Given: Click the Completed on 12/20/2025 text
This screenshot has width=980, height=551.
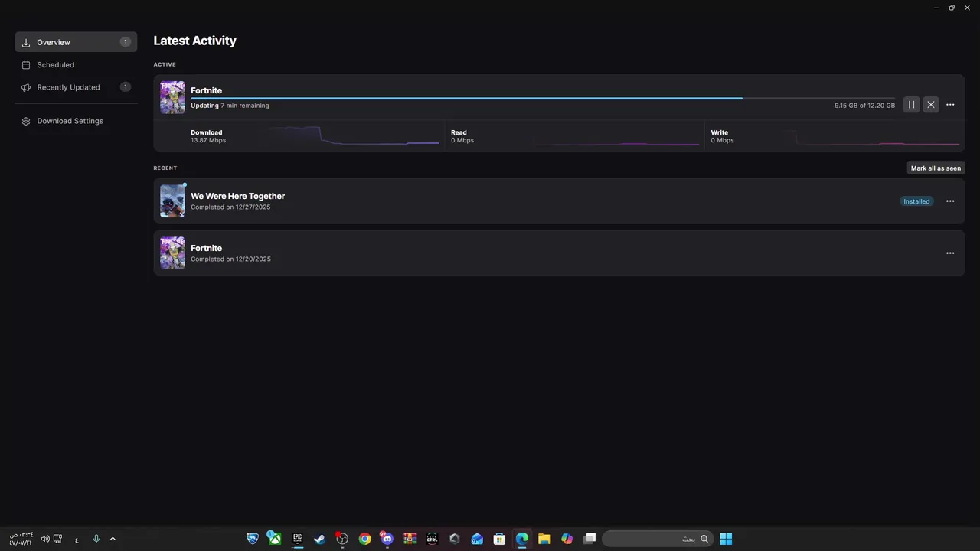Looking at the screenshot, I should click(230, 259).
